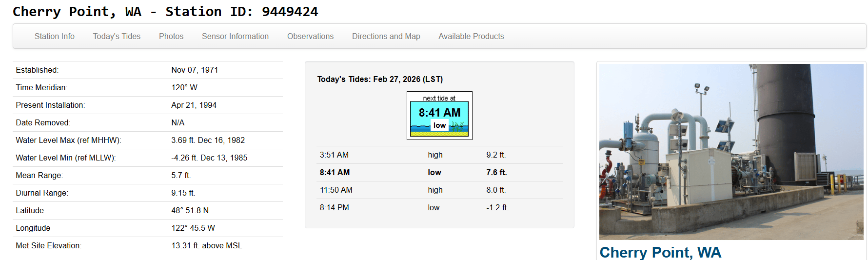Screen dimensions: 868x260
Task: Select the bold 8:41 AM low tide row
Action: pos(439,173)
